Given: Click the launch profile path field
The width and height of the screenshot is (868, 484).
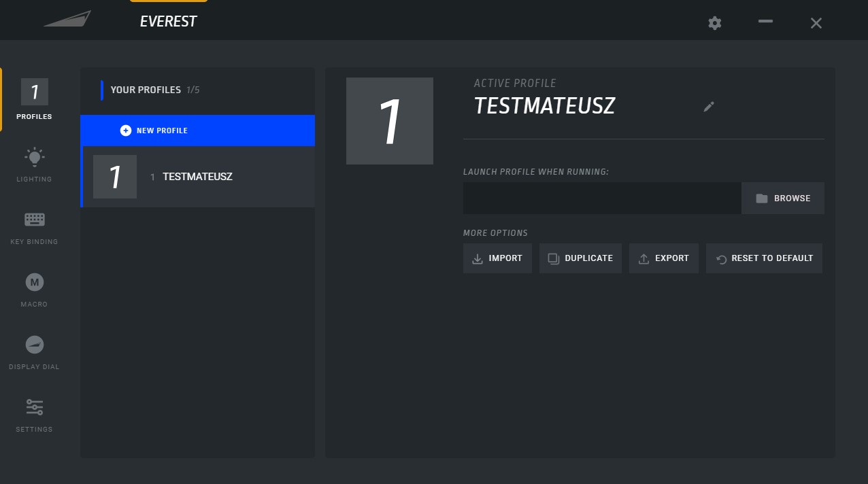Looking at the screenshot, I should point(602,198).
